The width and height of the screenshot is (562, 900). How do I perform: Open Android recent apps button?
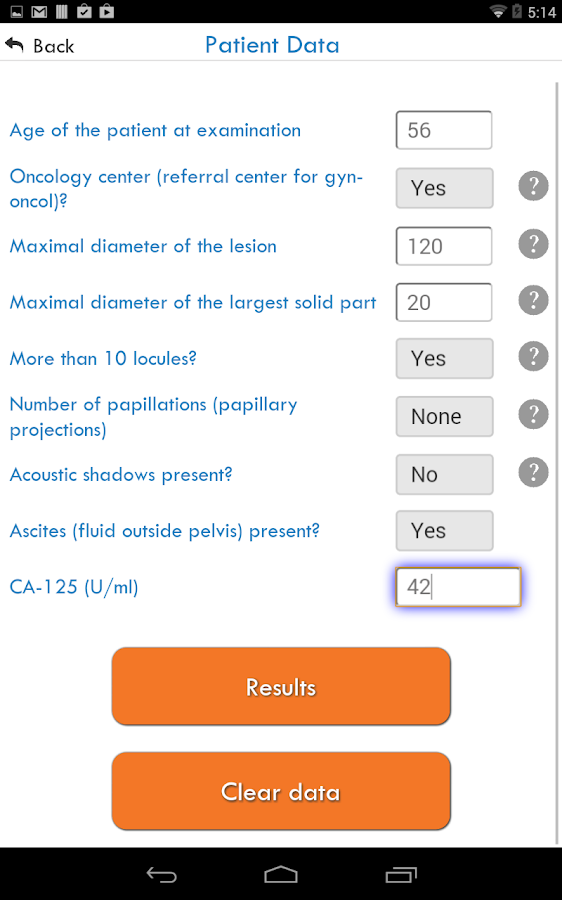click(x=401, y=875)
